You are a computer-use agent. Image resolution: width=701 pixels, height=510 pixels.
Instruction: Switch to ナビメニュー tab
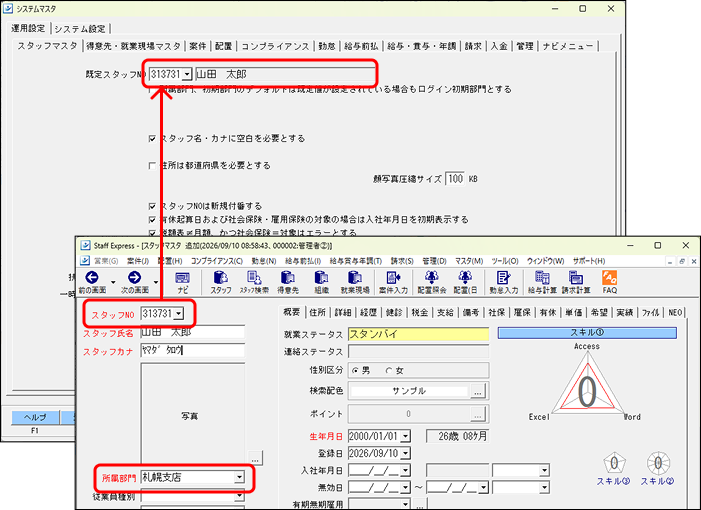568,46
